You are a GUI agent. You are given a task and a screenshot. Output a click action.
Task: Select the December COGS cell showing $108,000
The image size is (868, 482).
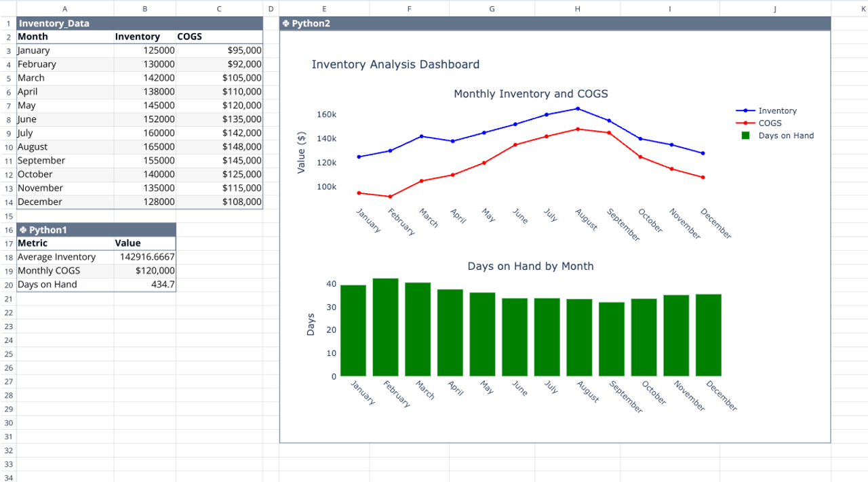(x=218, y=201)
